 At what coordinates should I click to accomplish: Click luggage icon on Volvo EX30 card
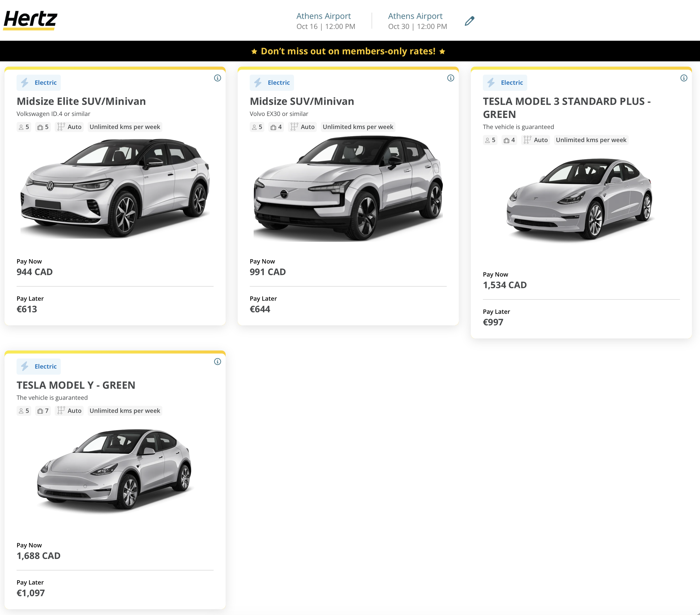273,127
